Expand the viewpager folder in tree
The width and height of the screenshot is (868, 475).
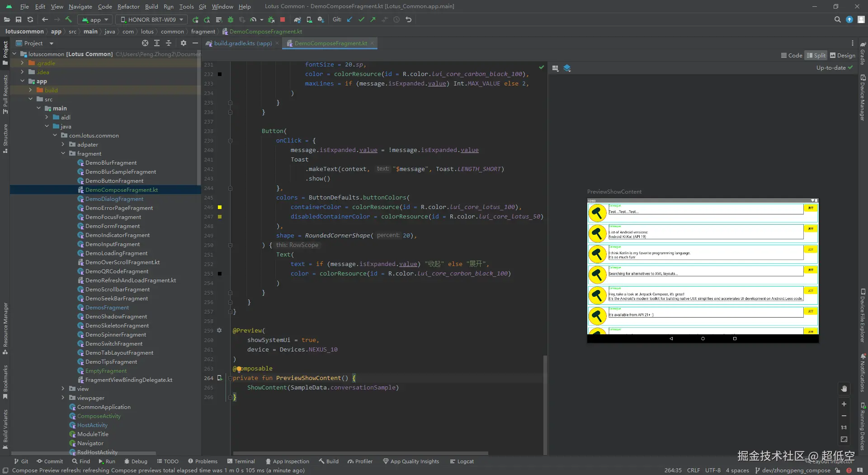pos(63,398)
